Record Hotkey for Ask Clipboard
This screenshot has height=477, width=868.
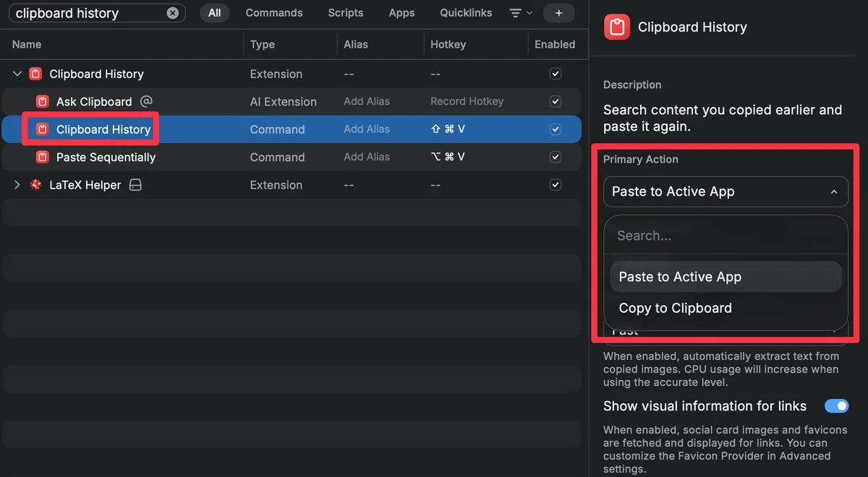pyautogui.click(x=467, y=101)
